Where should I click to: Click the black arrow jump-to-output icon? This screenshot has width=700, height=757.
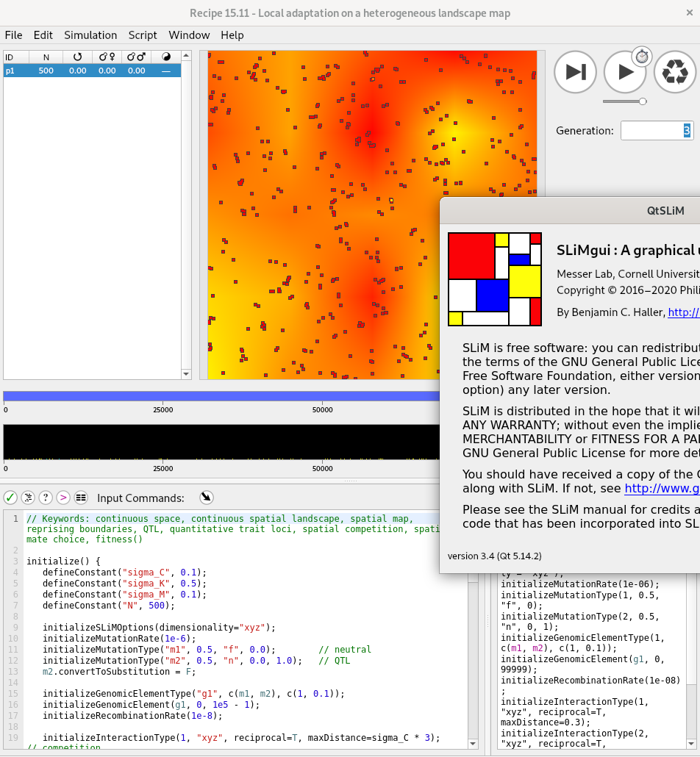207,498
